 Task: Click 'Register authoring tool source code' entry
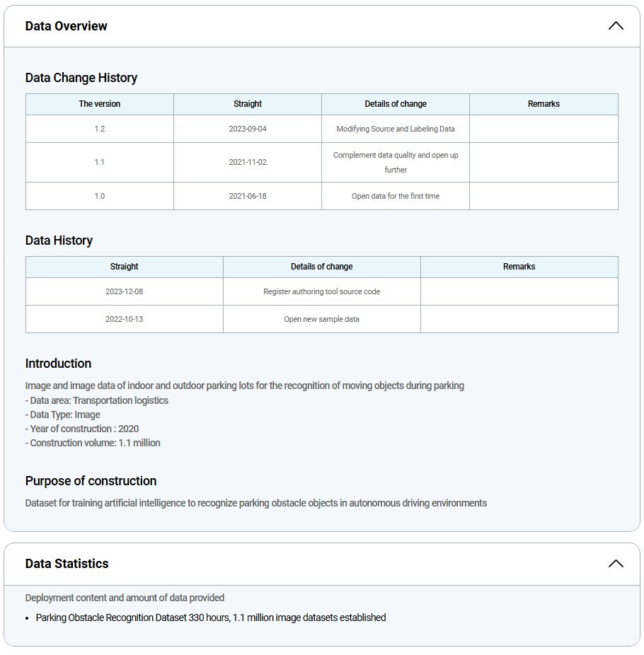322,291
